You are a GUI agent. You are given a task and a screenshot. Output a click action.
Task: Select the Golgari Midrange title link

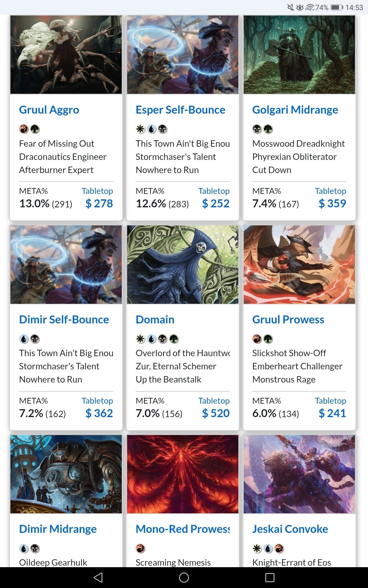(295, 110)
